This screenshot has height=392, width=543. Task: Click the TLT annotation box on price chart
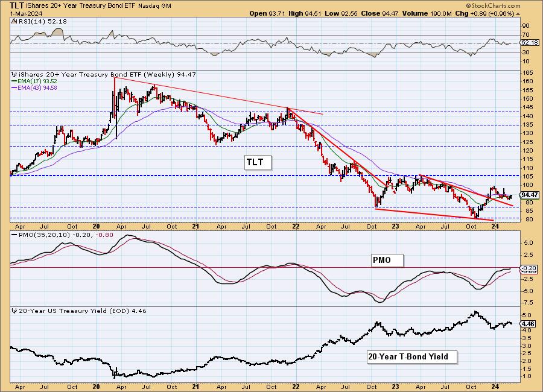[x=258, y=162]
